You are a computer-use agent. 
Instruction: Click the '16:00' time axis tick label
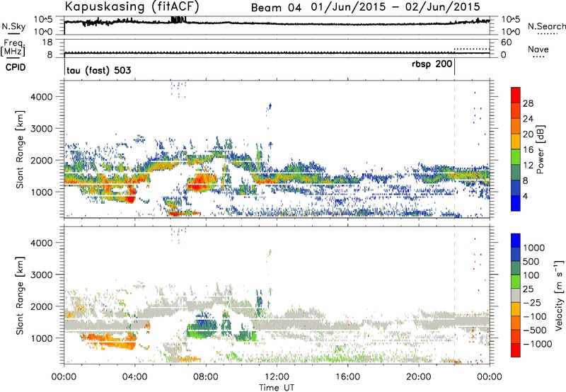pyautogui.click(x=347, y=377)
